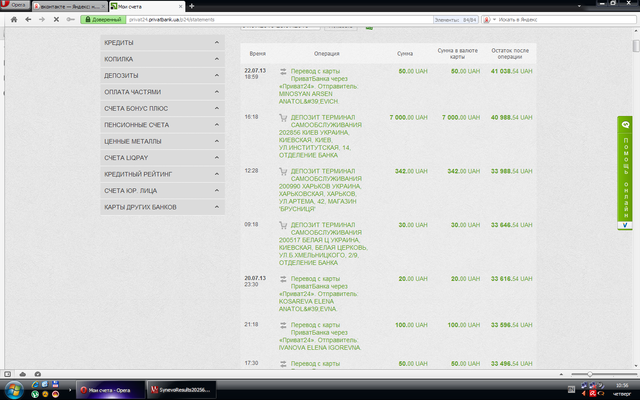Navigate back in browser history
This screenshot has height=400, width=640.
(28, 19)
